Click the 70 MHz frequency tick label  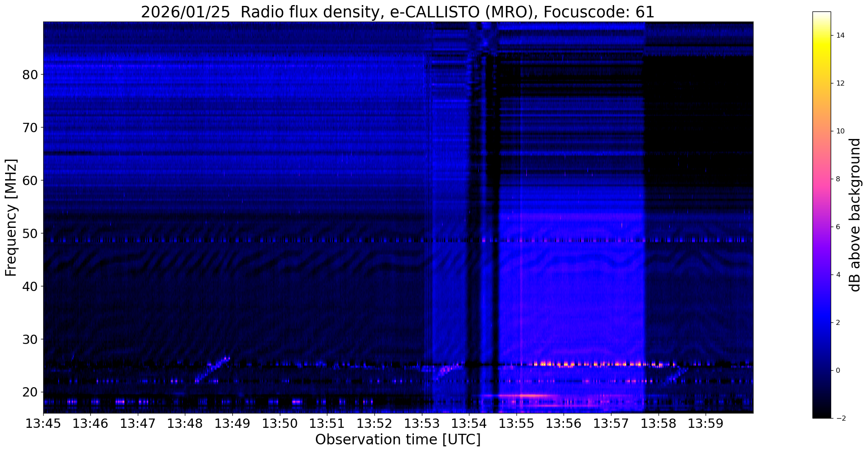tap(30, 128)
